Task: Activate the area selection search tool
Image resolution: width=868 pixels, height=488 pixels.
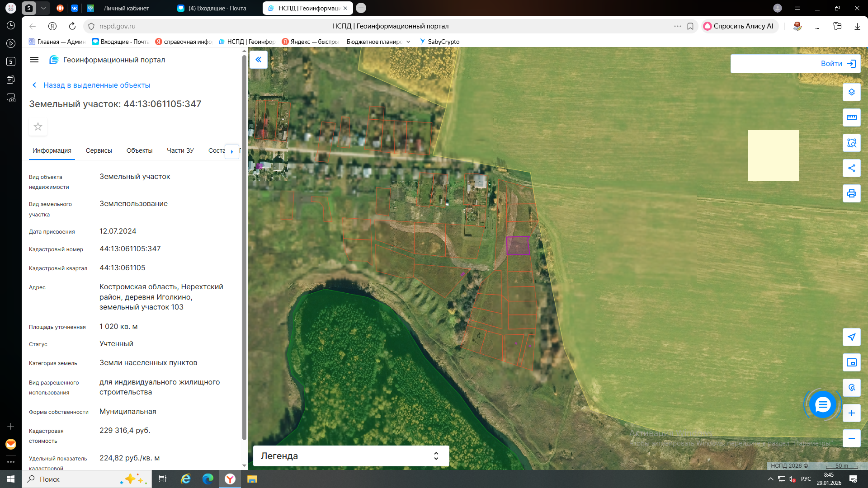Action: click(851, 143)
